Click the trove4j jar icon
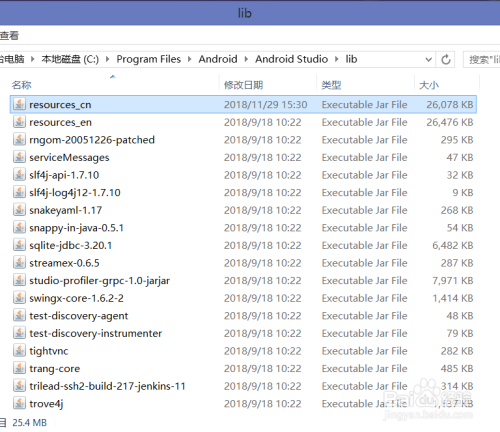 click(19, 404)
